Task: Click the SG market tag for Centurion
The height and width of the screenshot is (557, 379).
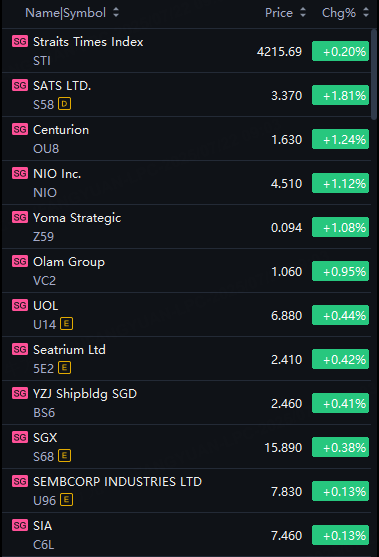Action: pyautogui.click(x=20, y=129)
